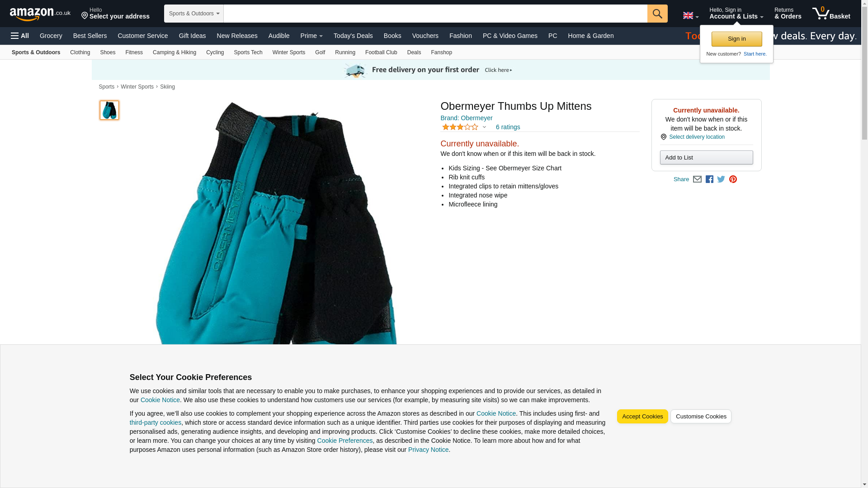
Task: Click the yellow Sign in button
Action: pyautogui.click(x=736, y=39)
